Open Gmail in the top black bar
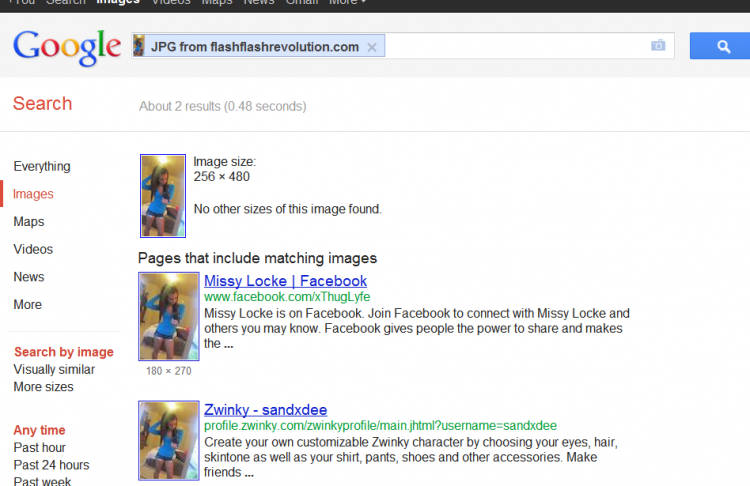Image resolution: width=750 pixels, height=486 pixels. coord(302,2)
